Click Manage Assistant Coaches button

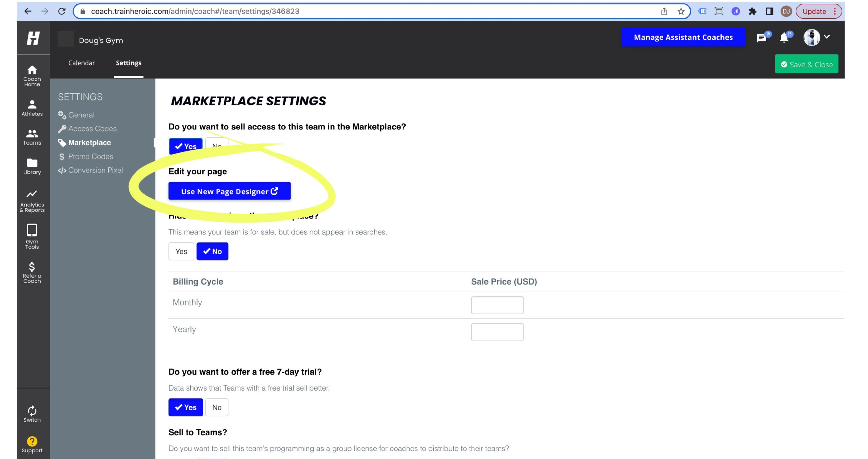(683, 37)
